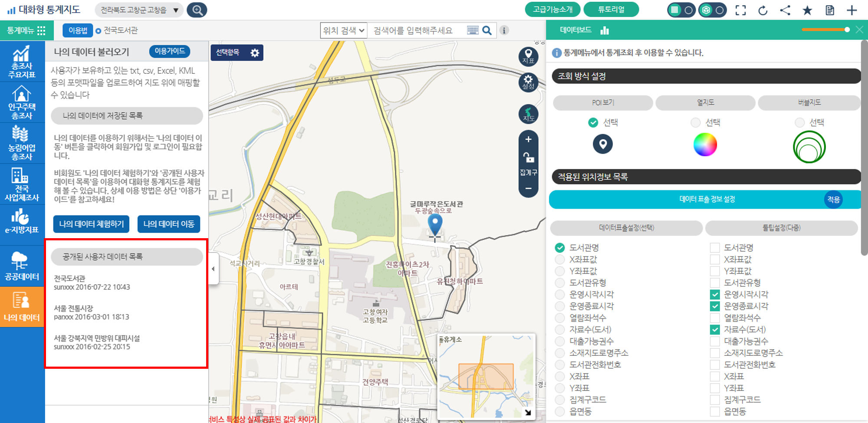Open the 전라북도 고창군 region dropdown
This screenshot has width=868, height=423.
tap(139, 10)
